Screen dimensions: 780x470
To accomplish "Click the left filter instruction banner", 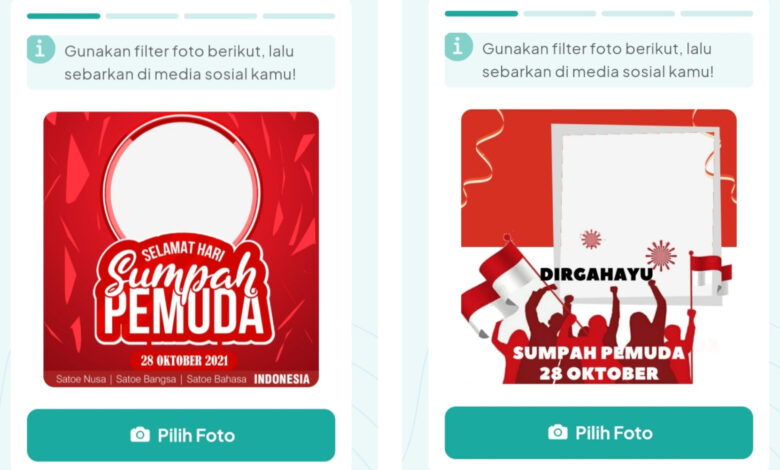I will 181,63.
